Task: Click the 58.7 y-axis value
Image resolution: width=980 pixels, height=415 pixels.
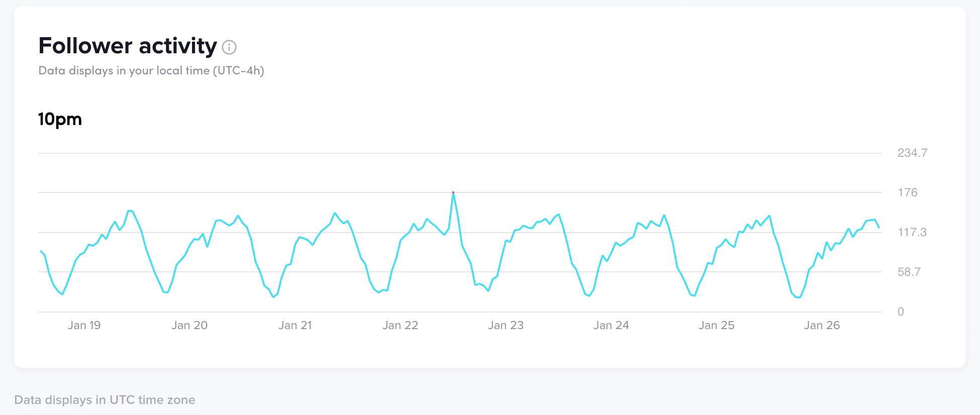Action: point(909,272)
